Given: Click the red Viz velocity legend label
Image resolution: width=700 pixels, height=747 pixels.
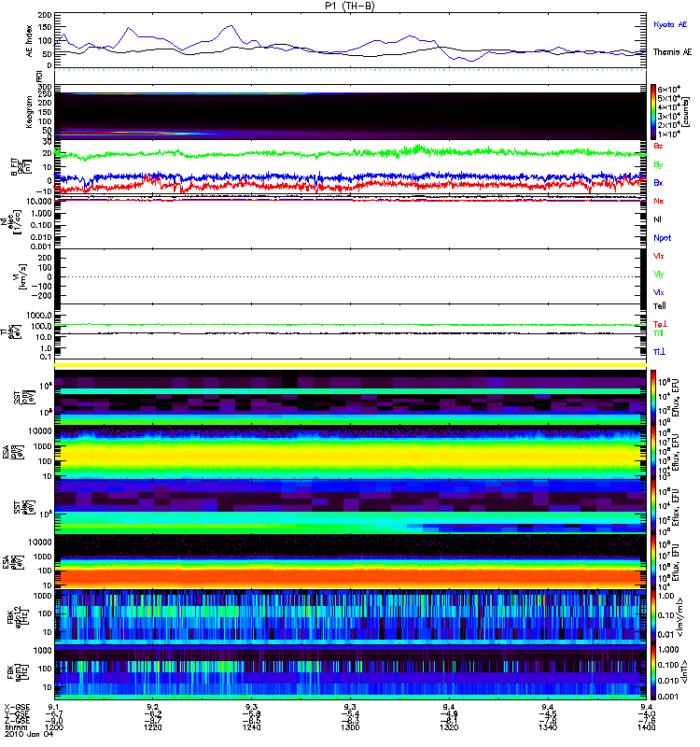Looking at the screenshot, I should [x=659, y=256].
